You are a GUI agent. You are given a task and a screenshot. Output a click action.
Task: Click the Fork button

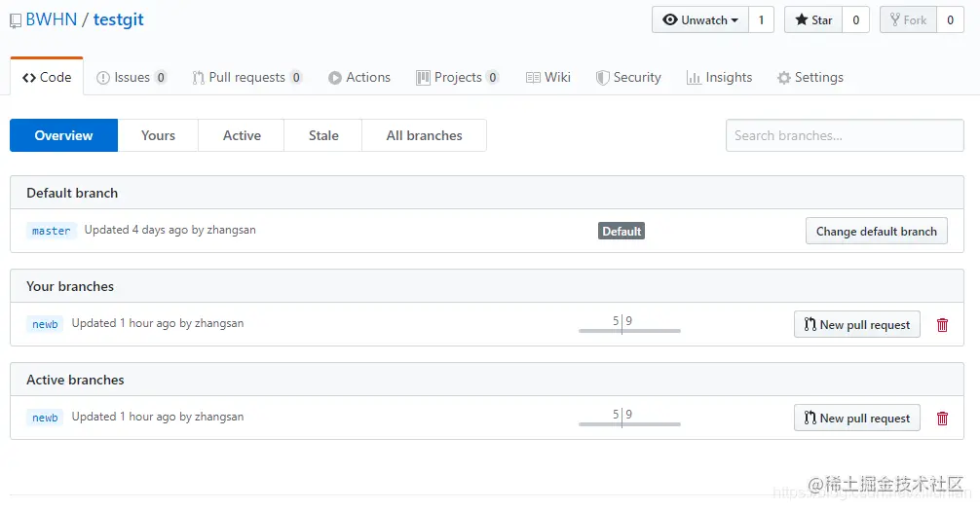tap(908, 20)
